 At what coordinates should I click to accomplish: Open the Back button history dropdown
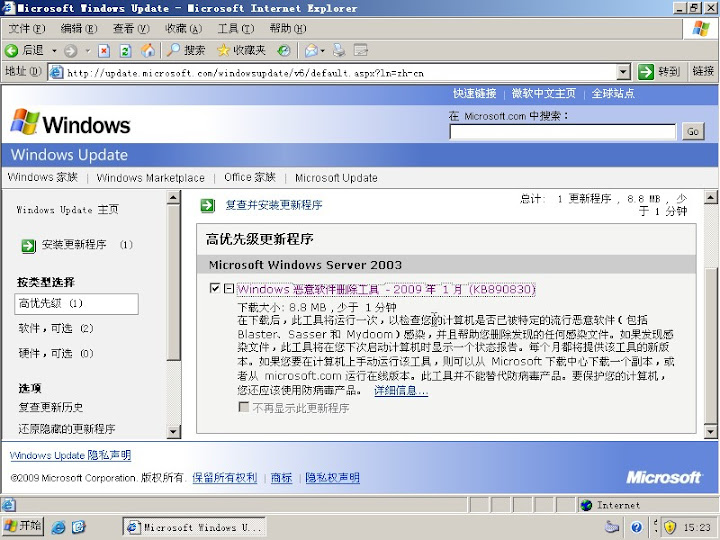click(x=54, y=51)
